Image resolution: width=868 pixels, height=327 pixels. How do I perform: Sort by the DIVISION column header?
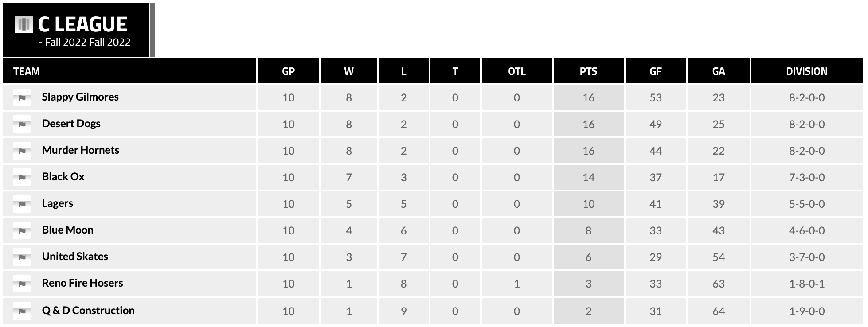point(806,71)
